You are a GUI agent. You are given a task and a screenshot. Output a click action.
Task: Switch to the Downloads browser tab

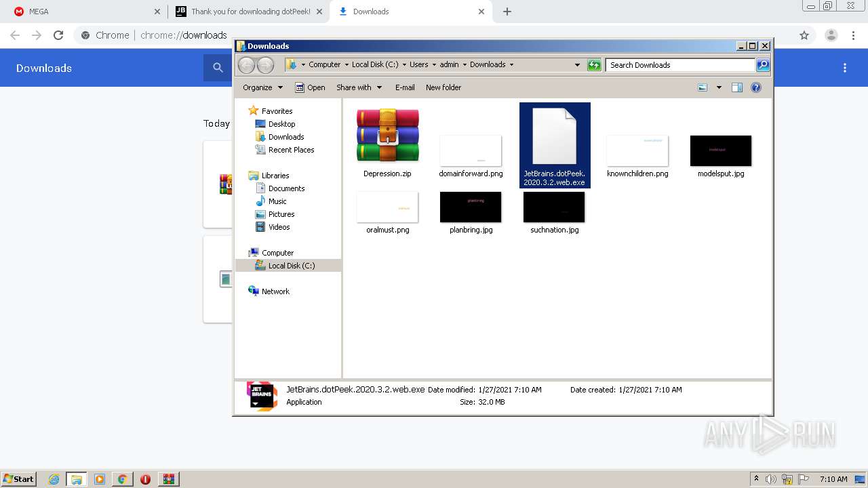(x=411, y=12)
